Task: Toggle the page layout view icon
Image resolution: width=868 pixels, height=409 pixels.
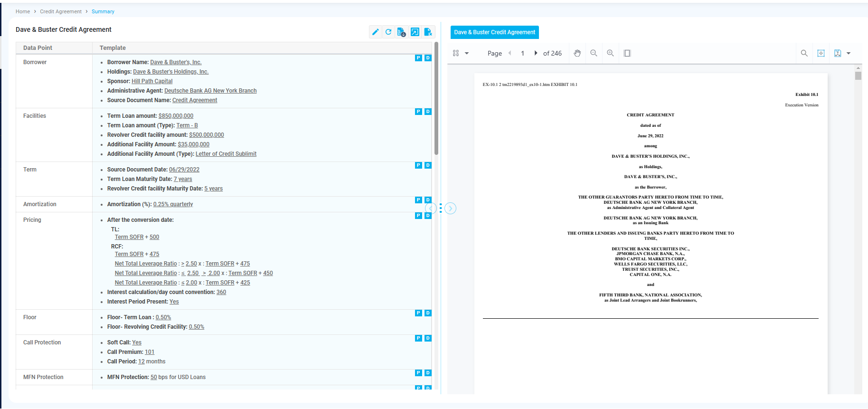Action: point(627,53)
